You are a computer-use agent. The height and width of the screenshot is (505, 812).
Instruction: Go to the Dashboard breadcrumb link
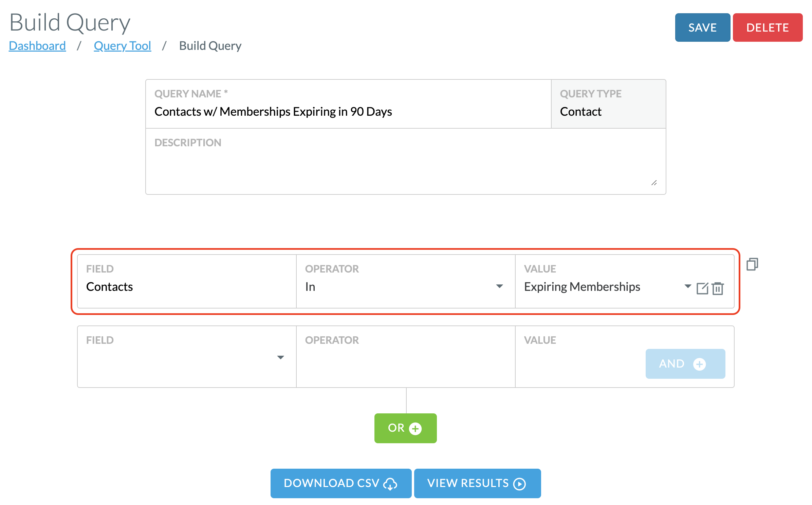pos(37,46)
